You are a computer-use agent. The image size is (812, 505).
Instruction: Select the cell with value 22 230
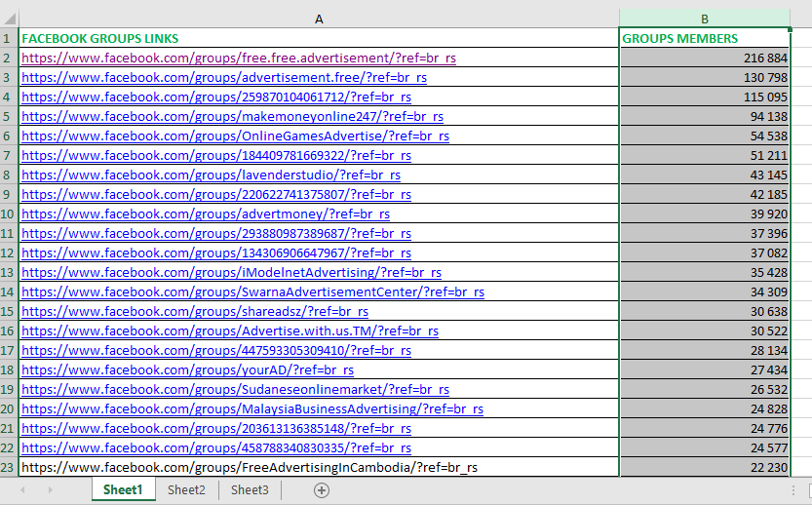tap(704, 468)
